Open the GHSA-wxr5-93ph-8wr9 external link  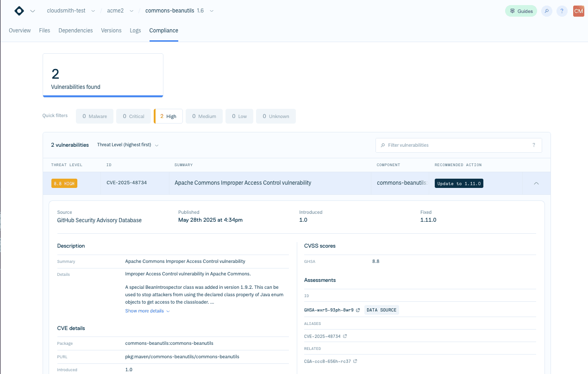click(x=332, y=310)
